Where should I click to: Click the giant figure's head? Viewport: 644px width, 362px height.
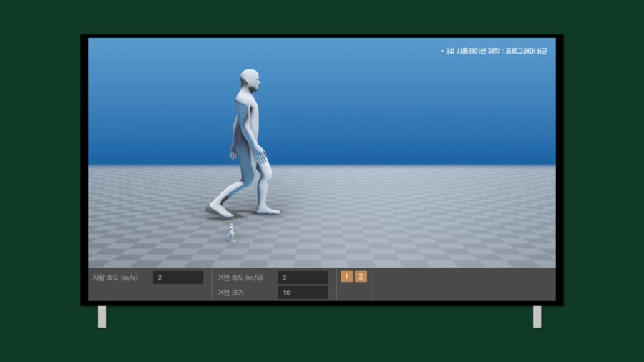(x=249, y=79)
